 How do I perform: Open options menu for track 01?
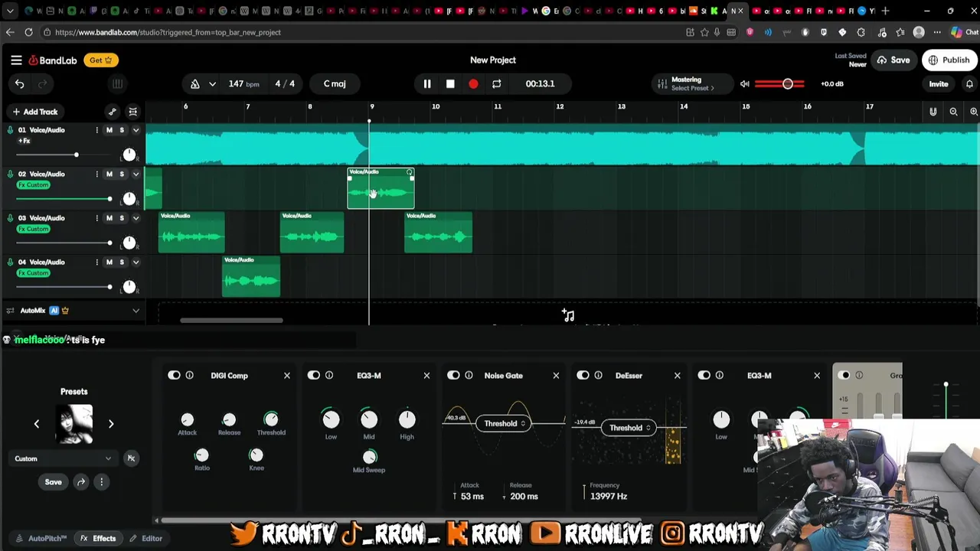pyautogui.click(x=96, y=130)
